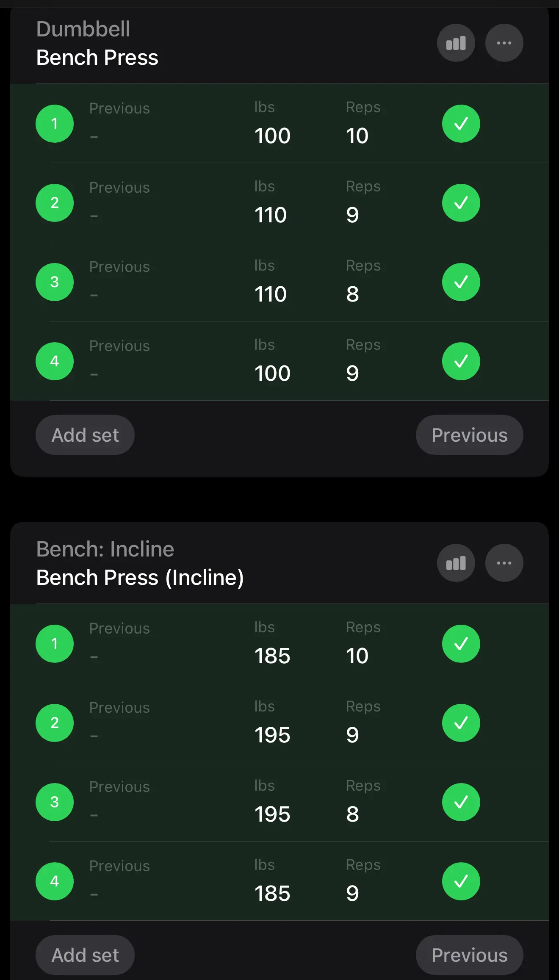The height and width of the screenshot is (980, 559).
Task: Show previous workout for Dumbbell Bench Press
Action: tap(469, 435)
